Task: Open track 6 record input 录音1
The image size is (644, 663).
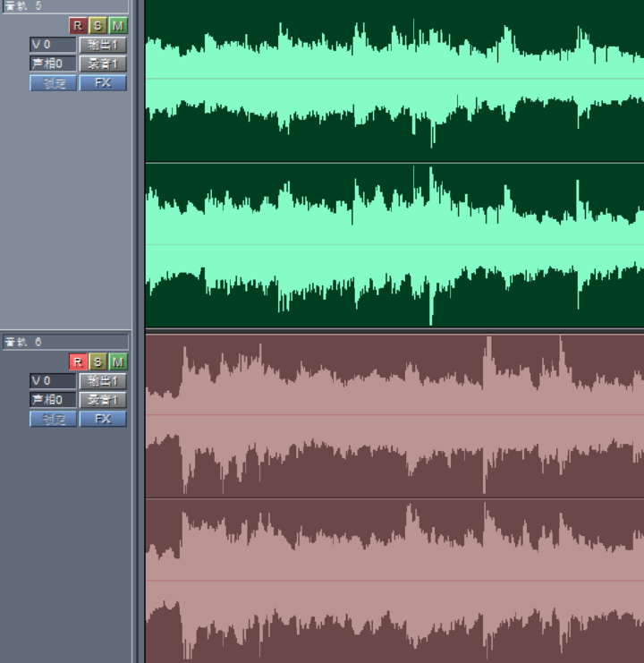Action: pyautogui.click(x=103, y=400)
